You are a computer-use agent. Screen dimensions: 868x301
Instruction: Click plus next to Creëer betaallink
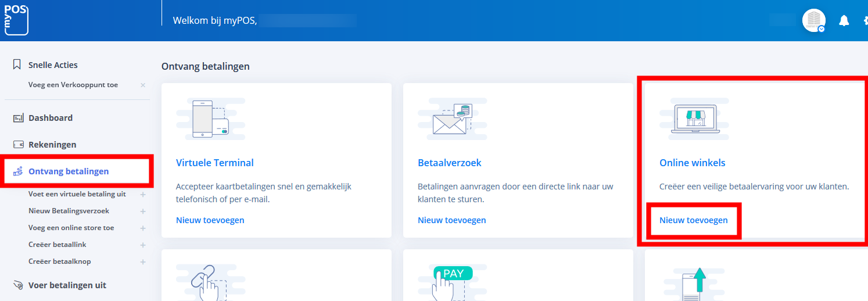(143, 245)
